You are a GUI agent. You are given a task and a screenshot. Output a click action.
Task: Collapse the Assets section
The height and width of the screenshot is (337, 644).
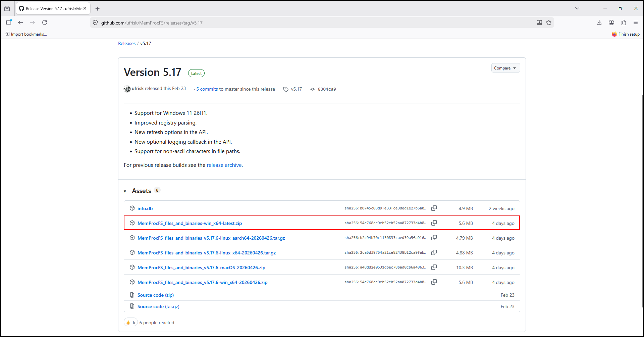[125, 191]
